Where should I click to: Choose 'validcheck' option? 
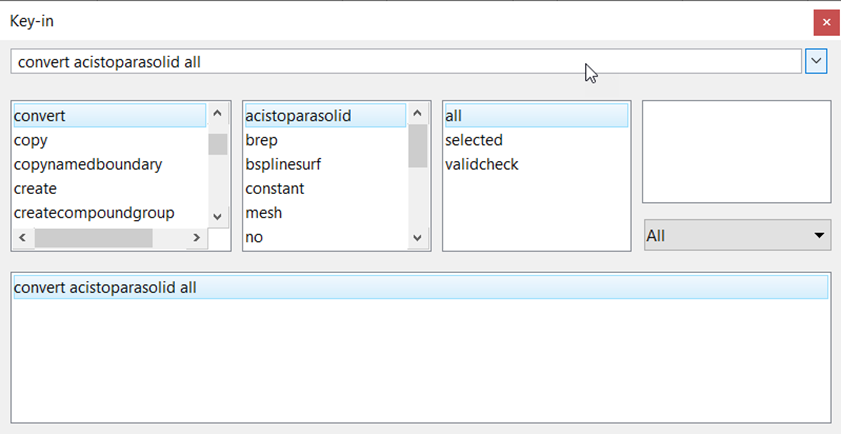(482, 164)
